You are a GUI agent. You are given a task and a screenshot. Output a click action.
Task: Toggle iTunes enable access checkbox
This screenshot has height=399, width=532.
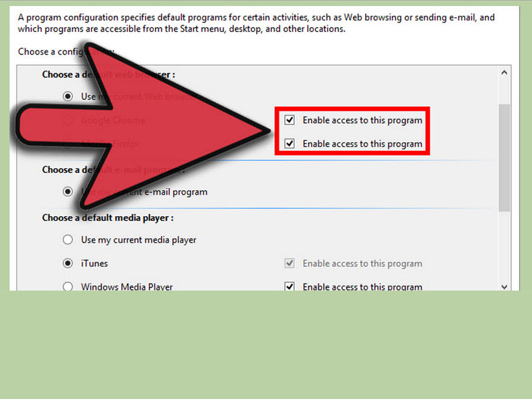[x=289, y=263]
